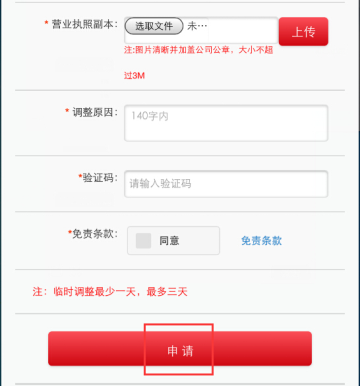Click the black 免责条款 label on the left
Image resolution: width=360 pixels, height=386 pixels.
click(95, 234)
